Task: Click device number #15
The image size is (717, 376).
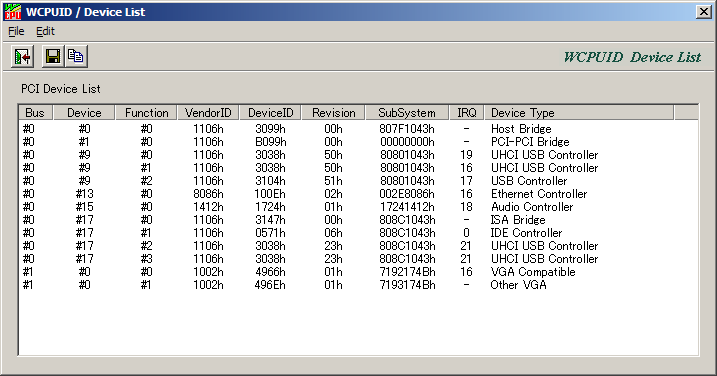Action: coord(84,207)
